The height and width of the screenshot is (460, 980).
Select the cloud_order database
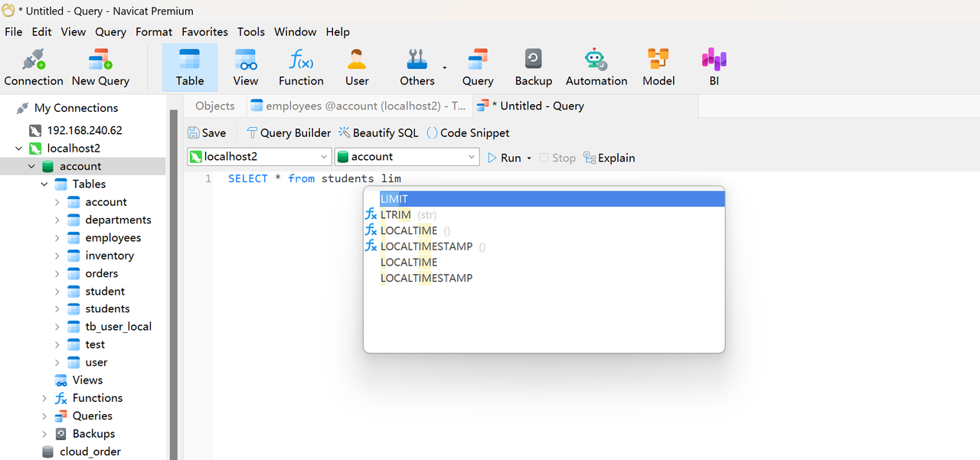pyautogui.click(x=90, y=452)
